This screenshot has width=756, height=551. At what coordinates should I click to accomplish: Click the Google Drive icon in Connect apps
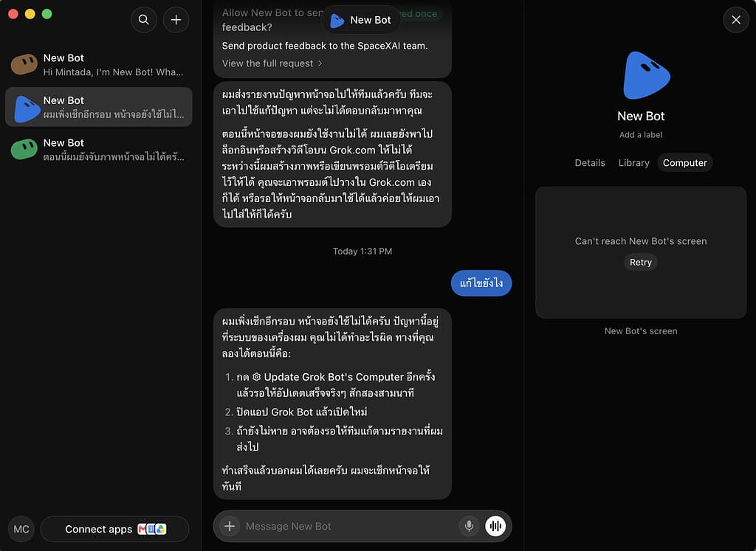161,529
